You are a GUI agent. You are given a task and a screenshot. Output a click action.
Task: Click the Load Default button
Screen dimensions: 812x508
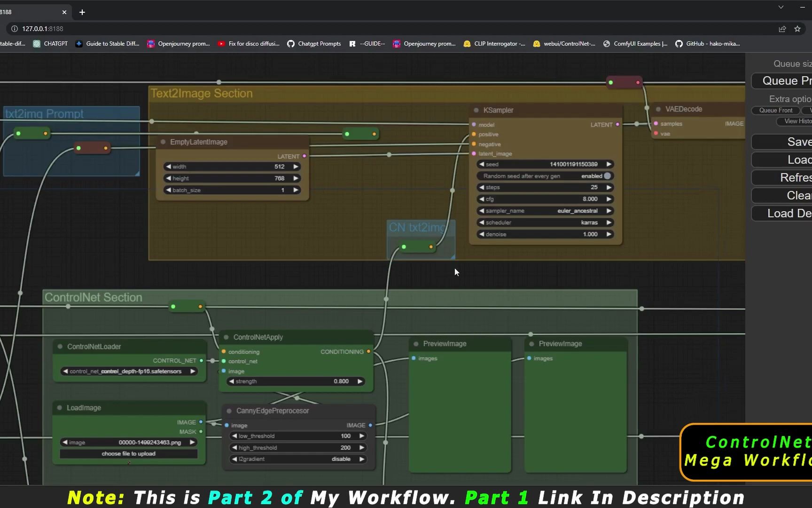click(x=782, y=214)
